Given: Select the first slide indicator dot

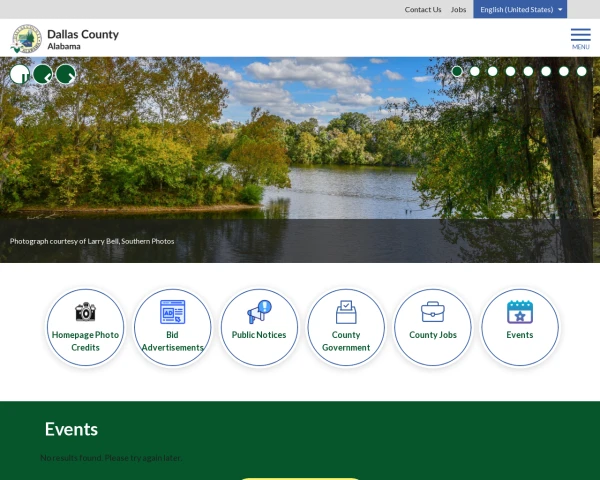Looking at the screenshot, I should pyautogui.click(x=457, y=71).
